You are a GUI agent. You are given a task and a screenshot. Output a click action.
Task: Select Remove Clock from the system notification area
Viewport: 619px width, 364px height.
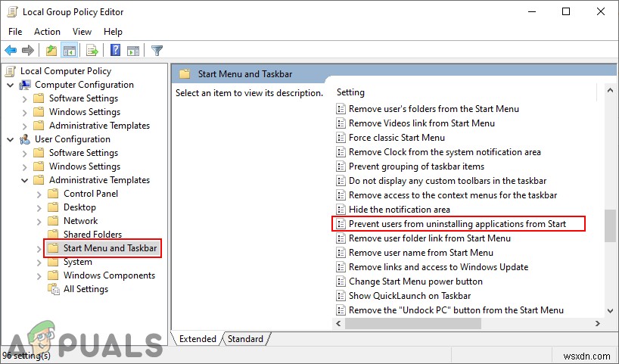(444, 152)
